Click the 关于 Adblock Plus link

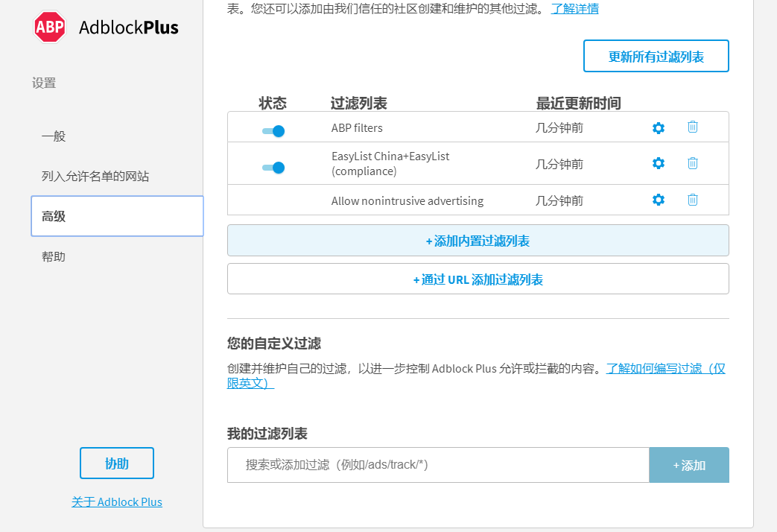click(117, 501)
